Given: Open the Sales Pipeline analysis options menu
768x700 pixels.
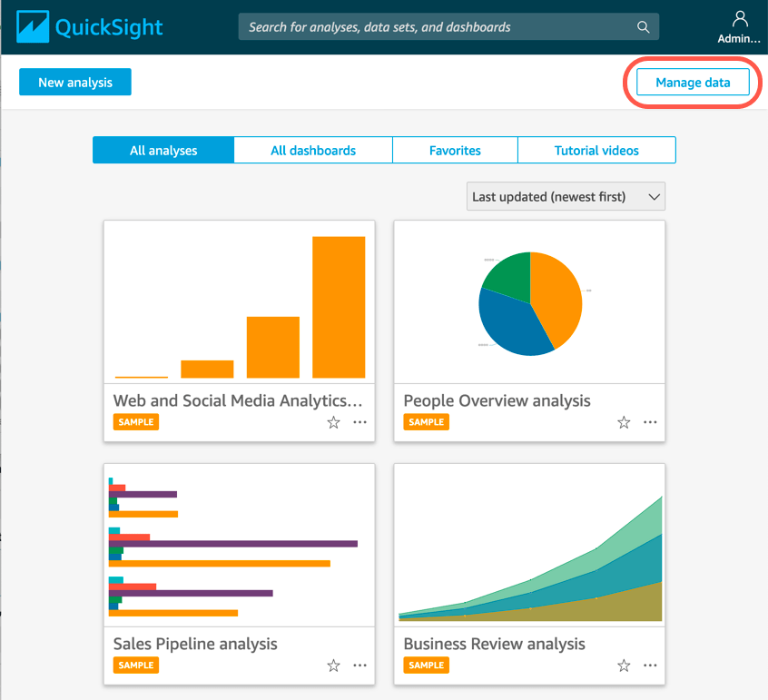Looking at the screenshot, I should coord(359,665).
